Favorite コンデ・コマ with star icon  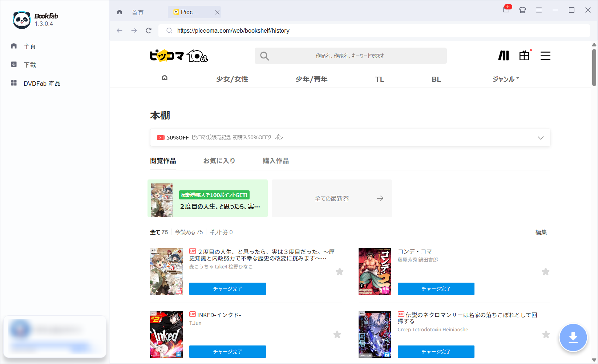[x=546, y=272]
